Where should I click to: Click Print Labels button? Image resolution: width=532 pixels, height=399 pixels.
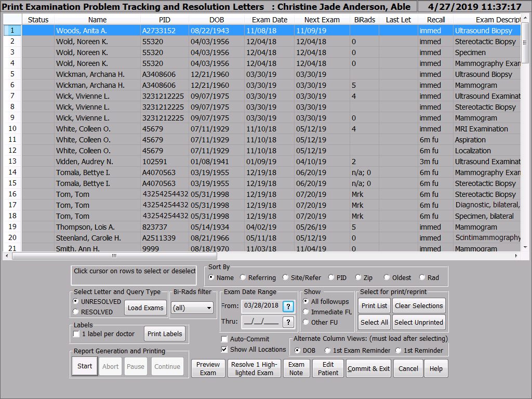pos(165,334)
